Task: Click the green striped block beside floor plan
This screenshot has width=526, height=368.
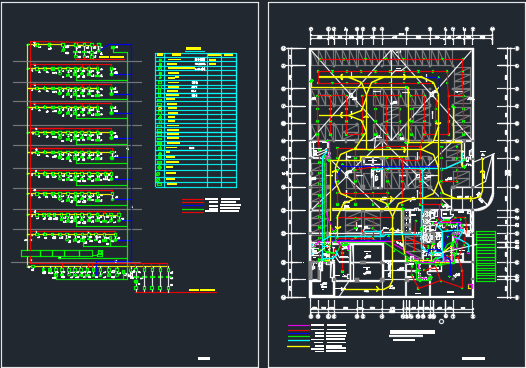Action: (486, 256)
